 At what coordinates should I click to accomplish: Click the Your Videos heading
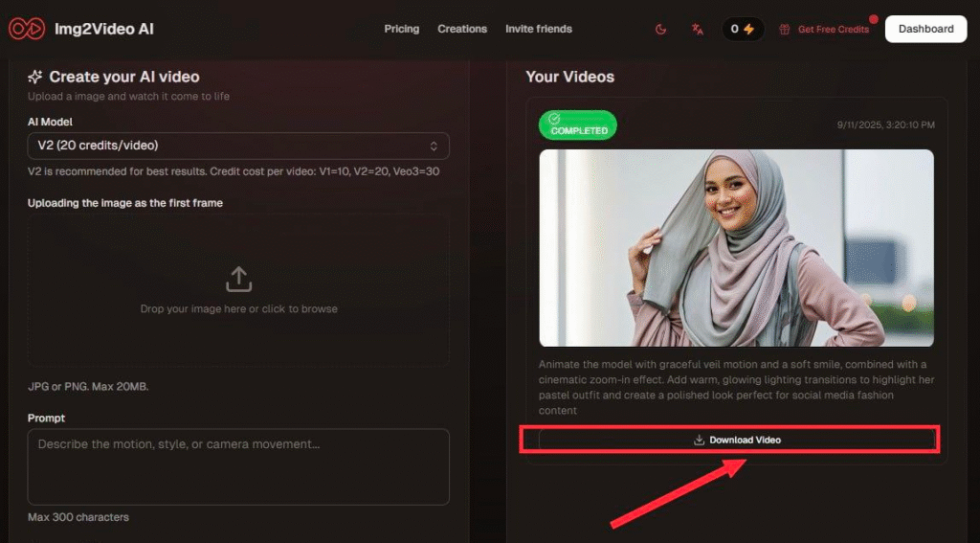coord(570,77)
